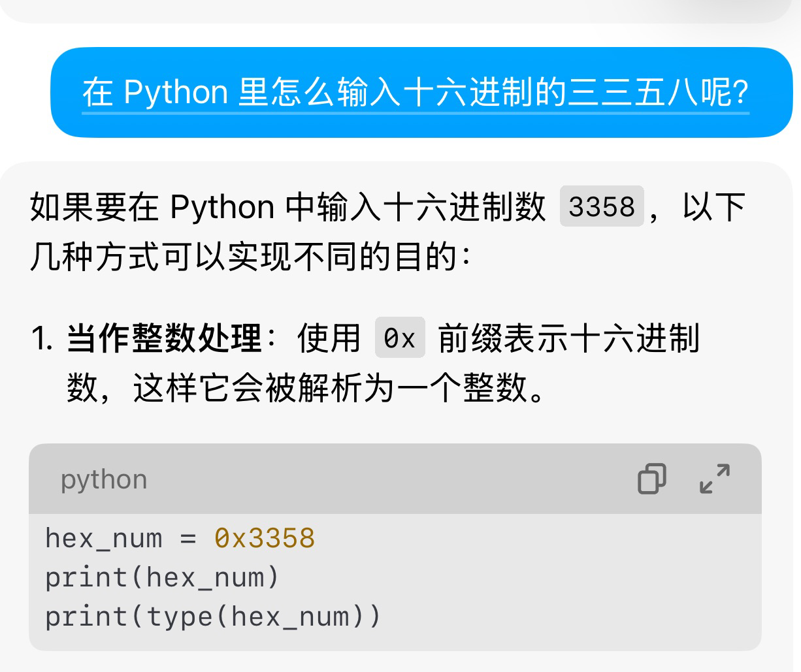The height and width of the screenshot is (672, 801).
Task: Click the code line 'hex_num = 0x3358'
Action: pos(180,539)
